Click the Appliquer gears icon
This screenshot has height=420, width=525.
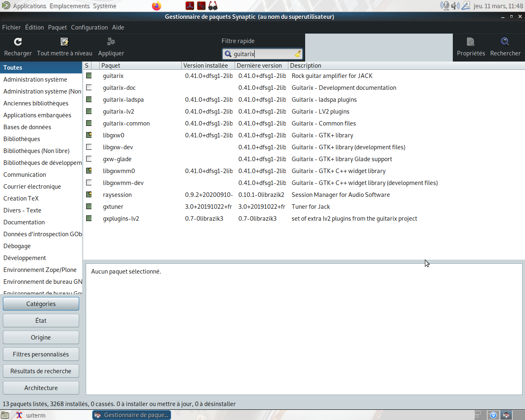pos(111,42)
